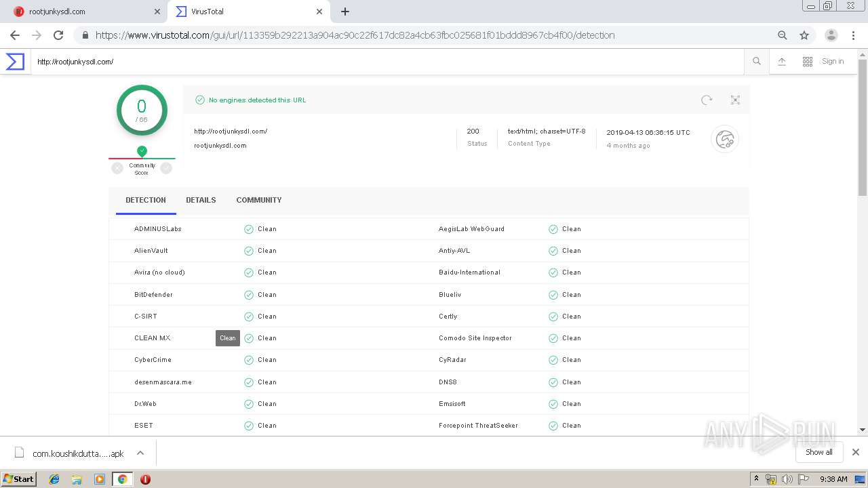The width and height of the screenshot is (868, 488).
Task: Click the 2019-04-13 06:36:15 UTC timestamp
Action: tap(648, 133)
